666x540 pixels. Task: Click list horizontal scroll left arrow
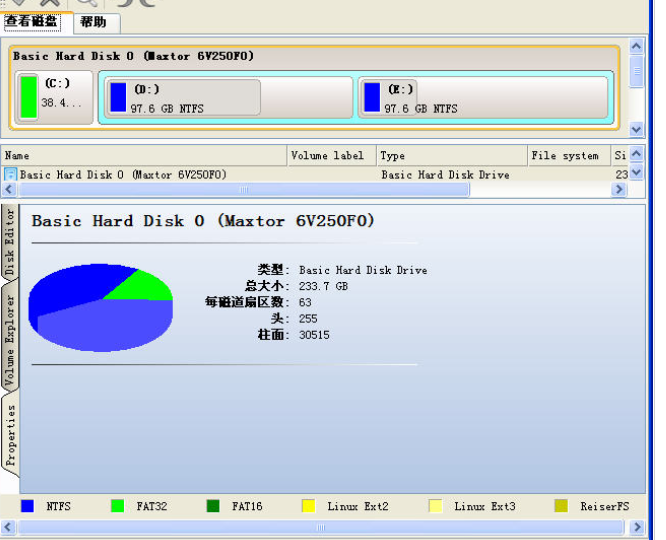click(9, 189)
